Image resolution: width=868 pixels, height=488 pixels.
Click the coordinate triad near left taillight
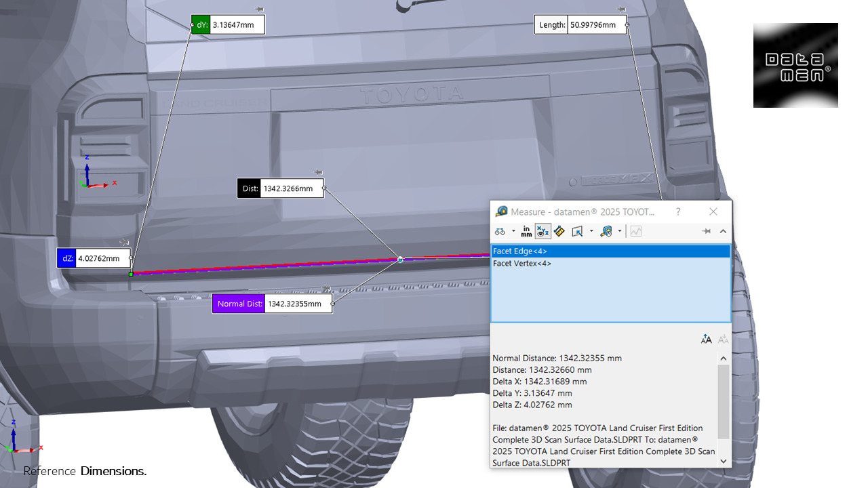(x=97, y=171)
